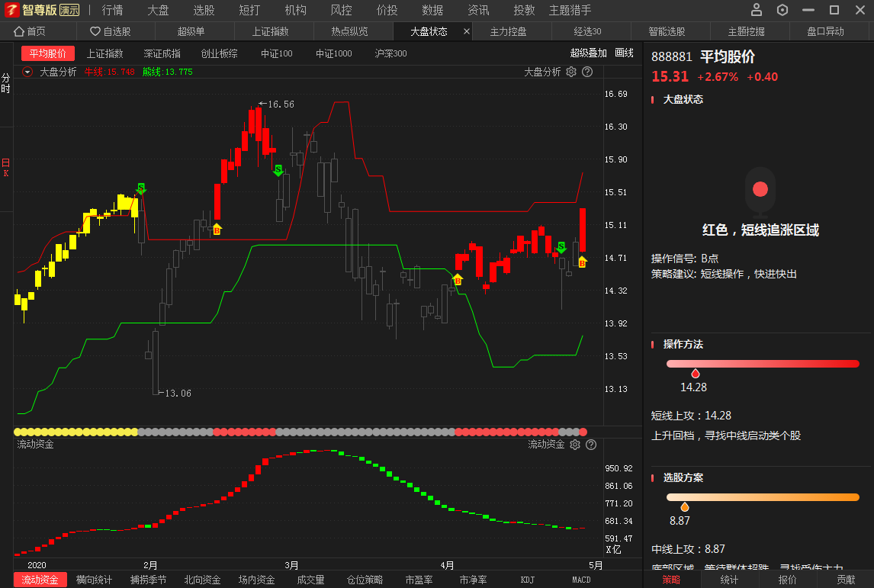Expand the 大盘分析 indicator dropdown arrow
874x588 pixels.
(27, 72)
